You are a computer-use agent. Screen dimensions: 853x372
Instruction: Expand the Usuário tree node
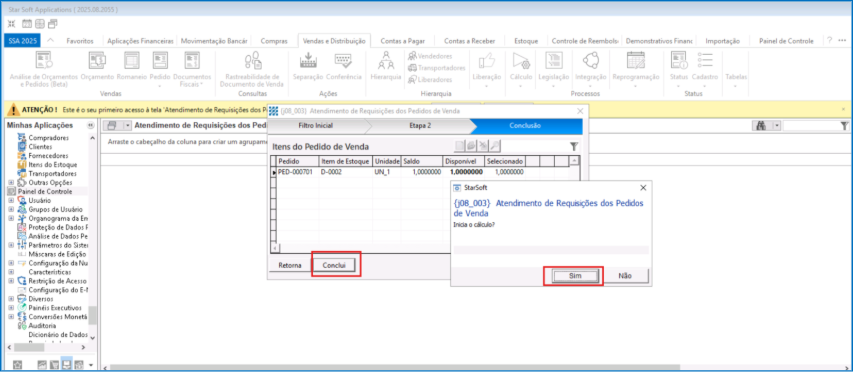point(10,201)
